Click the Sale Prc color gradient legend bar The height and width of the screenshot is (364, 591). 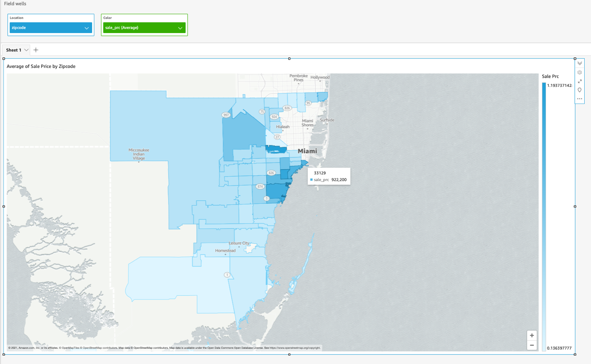544,215
